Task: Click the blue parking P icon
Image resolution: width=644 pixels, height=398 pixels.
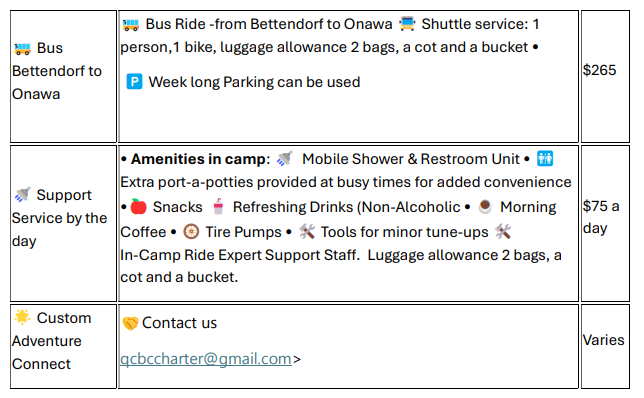Action: 134,81
